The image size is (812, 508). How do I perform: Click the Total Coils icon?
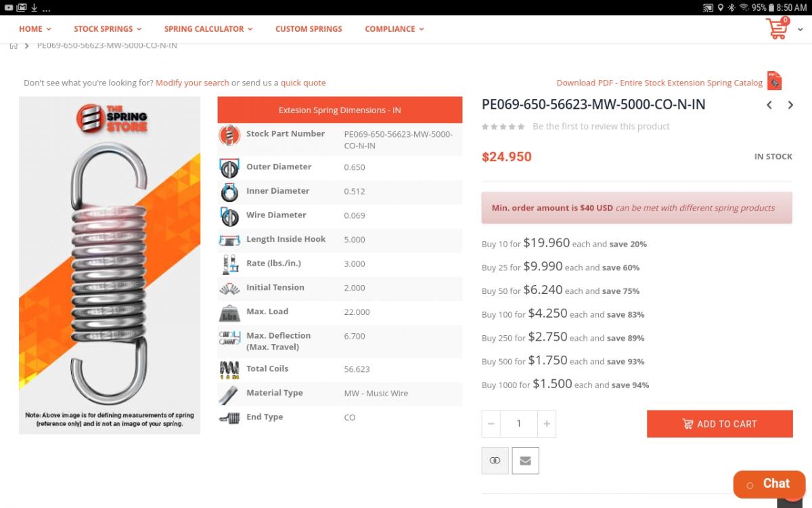pyautogui.click(x=229, y=370)
